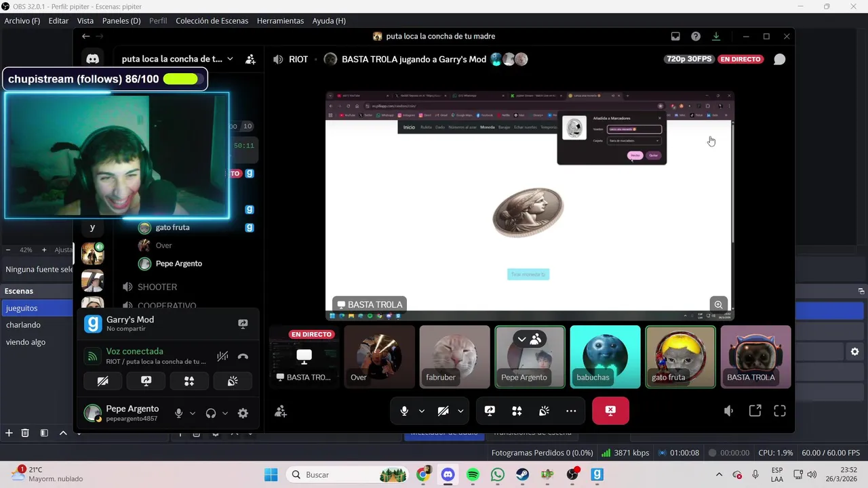Open the Ayuda menu in OBS
Viewport: 868px width, 488px height.
click(329, 21)
